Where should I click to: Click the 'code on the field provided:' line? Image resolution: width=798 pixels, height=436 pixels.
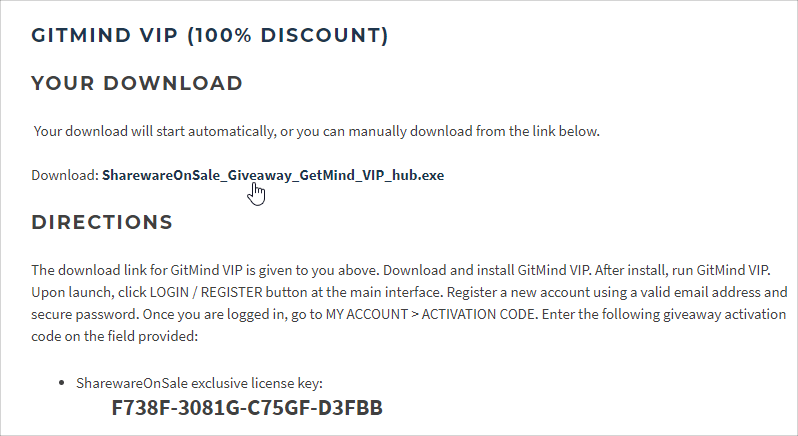(115, 336)
